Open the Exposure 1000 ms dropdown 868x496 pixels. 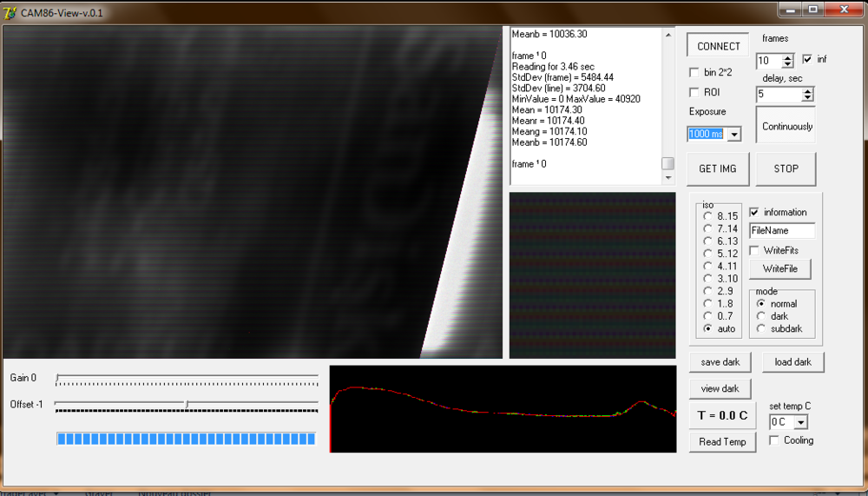(x=734, y=134)
